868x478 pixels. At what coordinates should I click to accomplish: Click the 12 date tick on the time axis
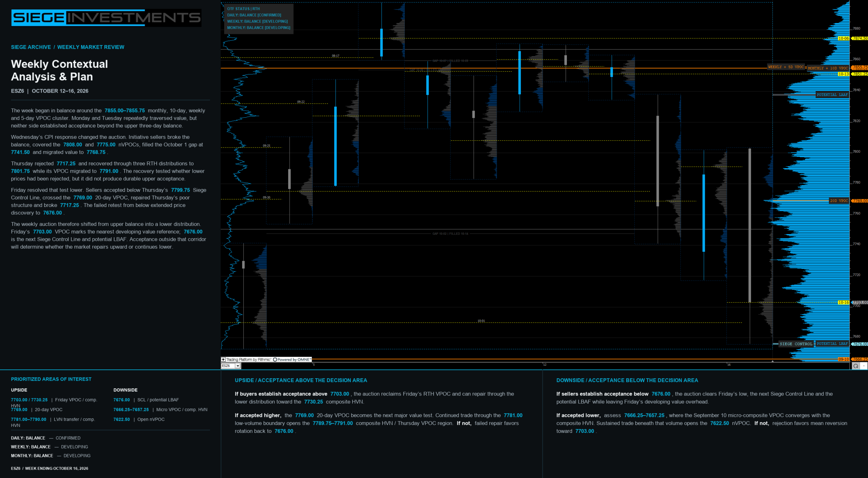click(x=545, y=364)
